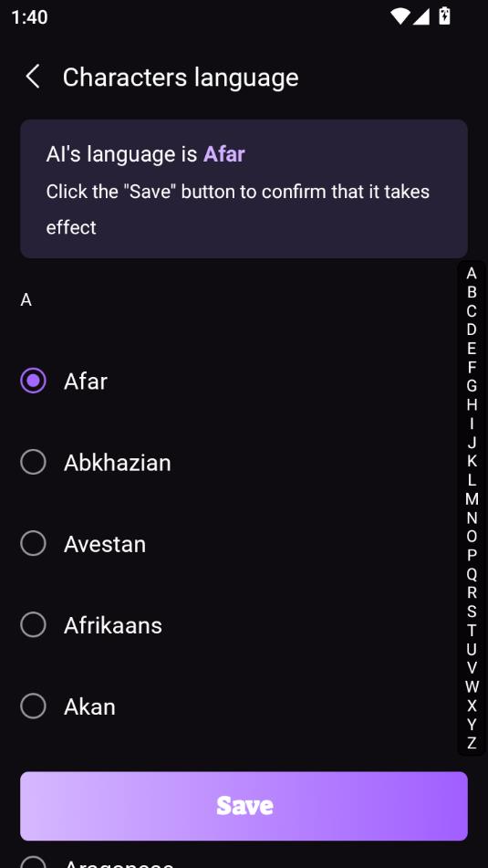Pick the Akan radio button
This screenshot has height=868, width=488.
[33, 706]
